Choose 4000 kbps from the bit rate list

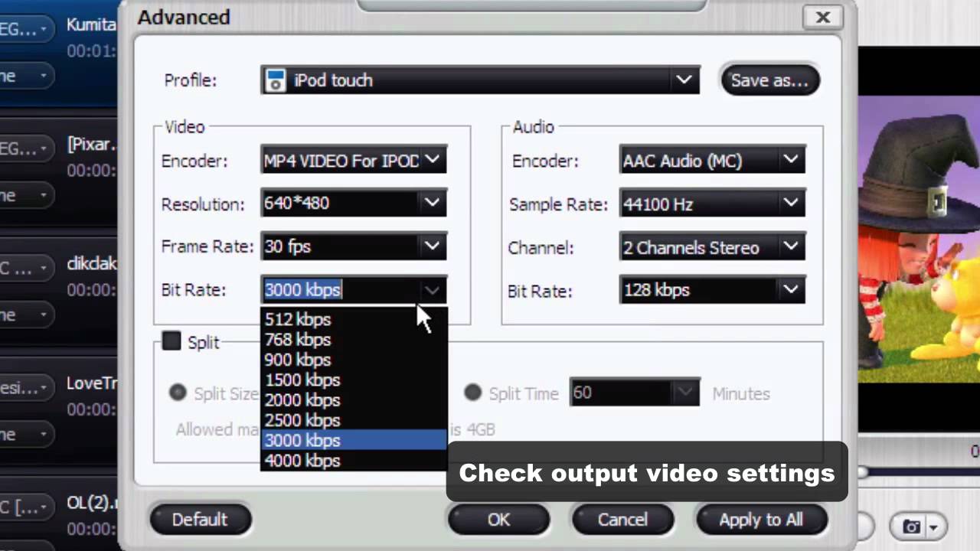[x=354, y=461]
